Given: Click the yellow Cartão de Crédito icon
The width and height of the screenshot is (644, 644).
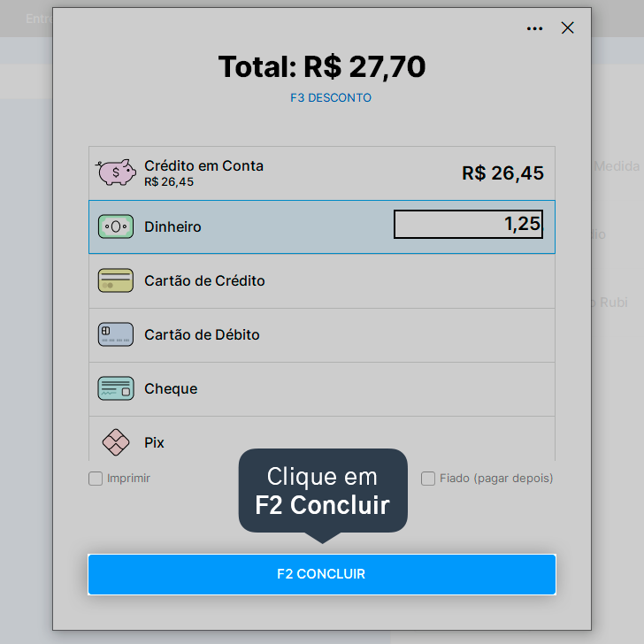Looking at the screenshot, I should (x=116, y=280).
